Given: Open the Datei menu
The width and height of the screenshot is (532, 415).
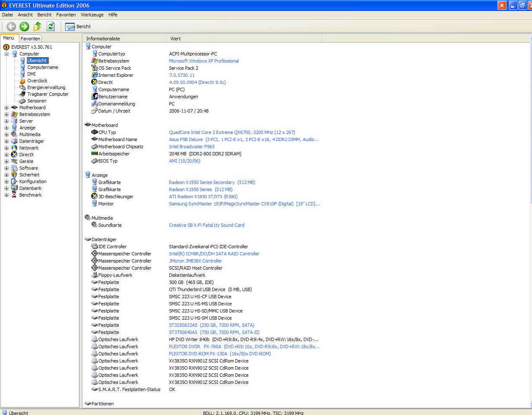Looking at the screenshot, I should tap(8, 15).
